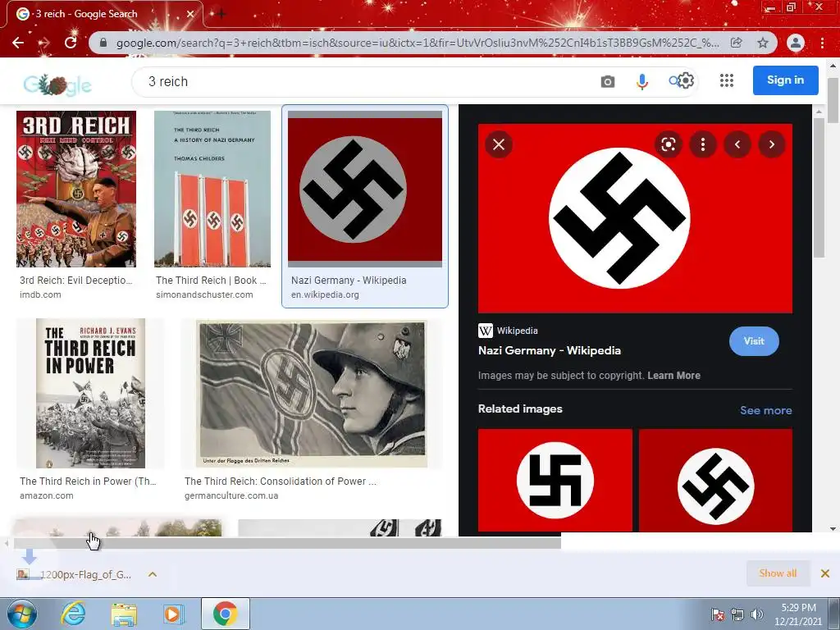840x630 pixels.
Task: Click the simonandschuster.com source text
Action: tap(204, 294)
